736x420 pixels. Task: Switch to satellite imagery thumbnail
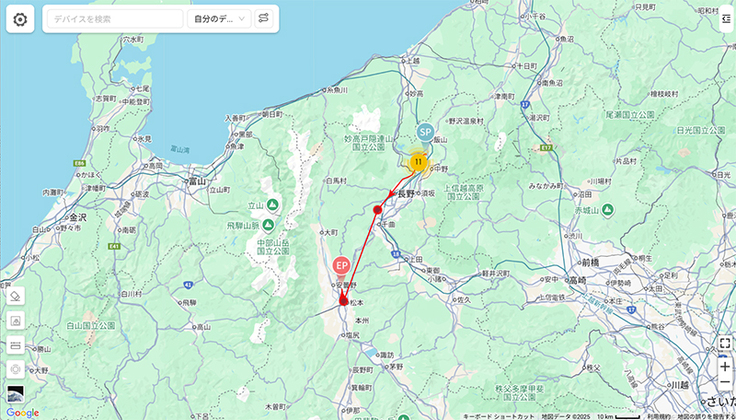(x=15, y=394)
